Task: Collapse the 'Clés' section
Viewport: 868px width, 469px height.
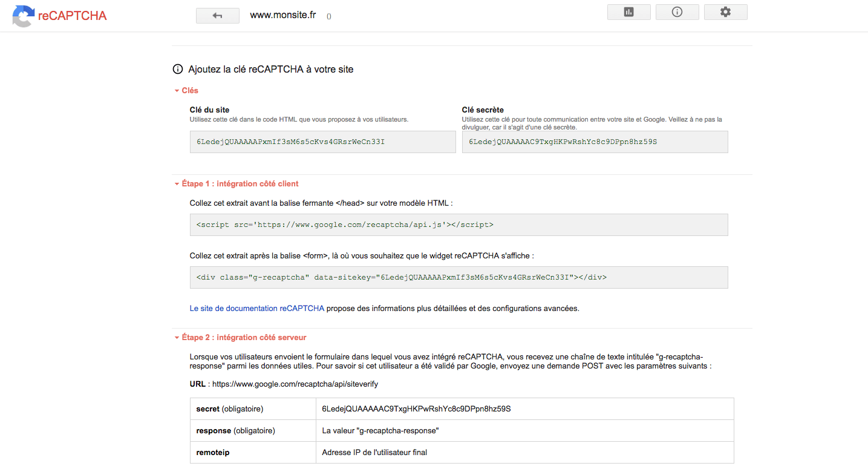Action: point(186,91)
